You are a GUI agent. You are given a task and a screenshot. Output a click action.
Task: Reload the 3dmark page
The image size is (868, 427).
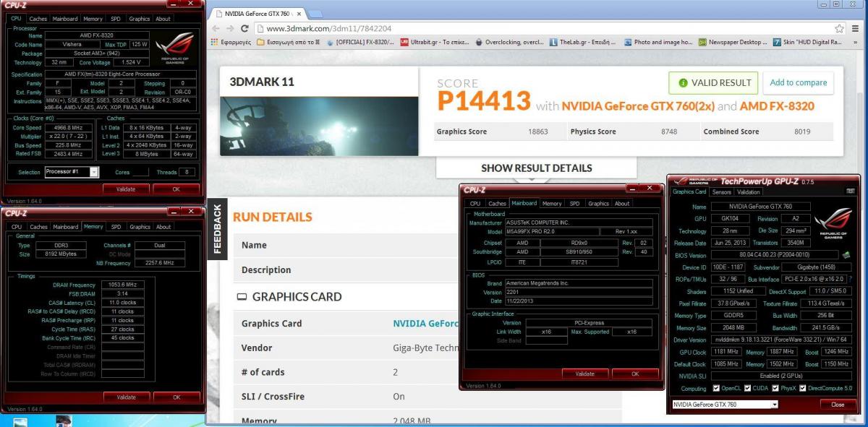click(x=245, y=28)
